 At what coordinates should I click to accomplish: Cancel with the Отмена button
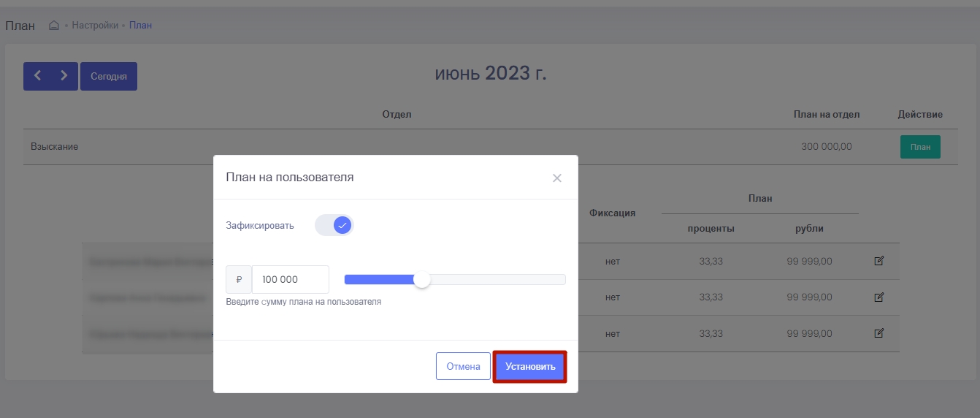(463, 367)
